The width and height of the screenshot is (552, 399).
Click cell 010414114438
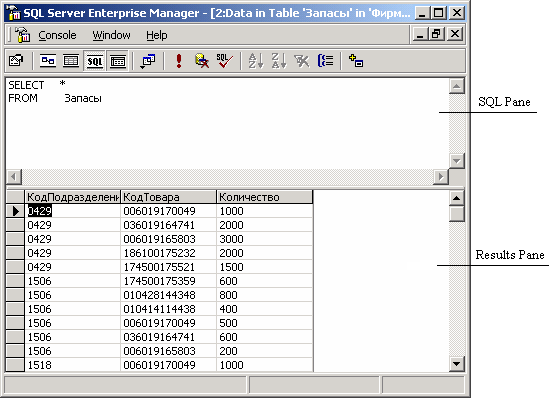pos(168,309)
